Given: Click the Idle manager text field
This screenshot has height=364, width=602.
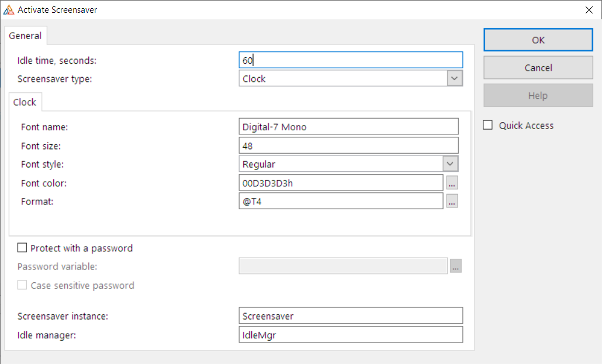Looking at the screenshot, I should click(351, 334).
